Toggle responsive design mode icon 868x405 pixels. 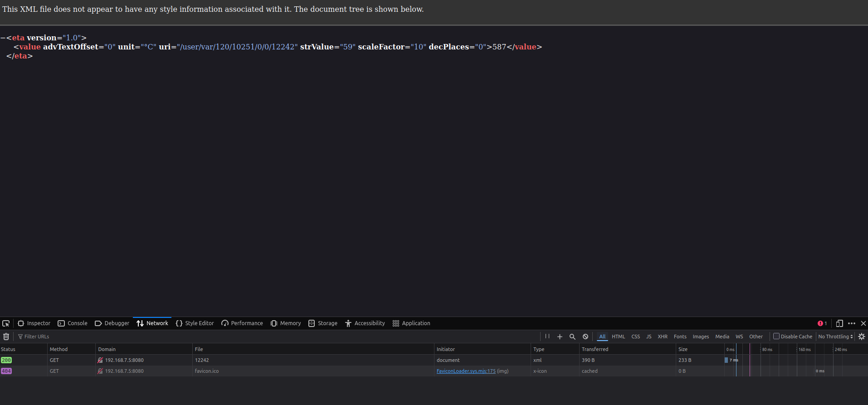point(839,323)
